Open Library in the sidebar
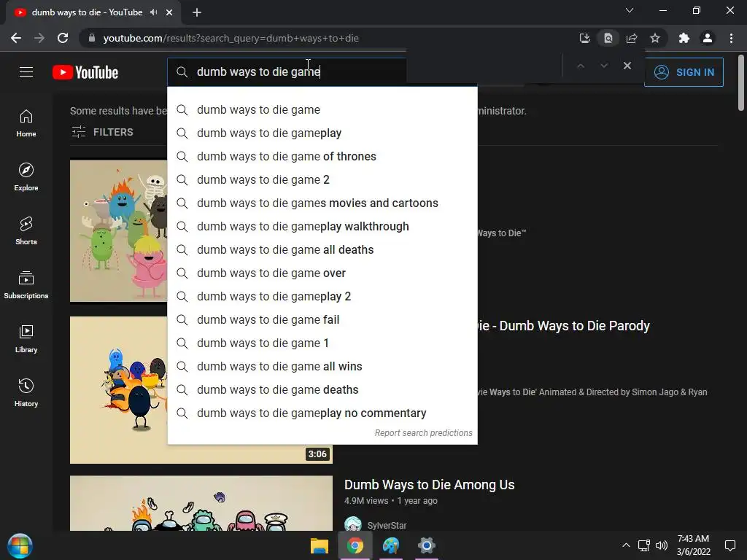Screen dimensions: 747x560 tap(26, 338)
